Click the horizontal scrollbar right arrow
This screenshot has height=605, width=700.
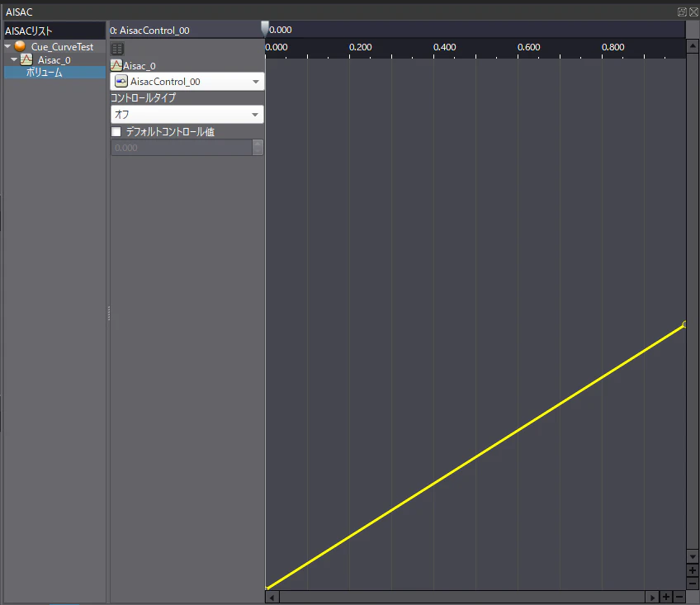pyautogui.click(x=652, y=598)
